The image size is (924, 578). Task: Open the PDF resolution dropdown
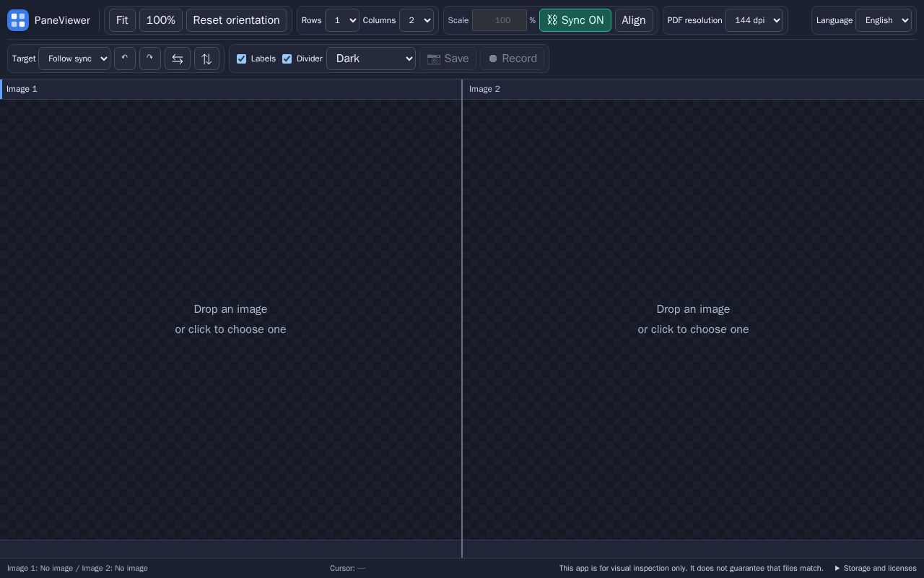(x=754, y=20)
